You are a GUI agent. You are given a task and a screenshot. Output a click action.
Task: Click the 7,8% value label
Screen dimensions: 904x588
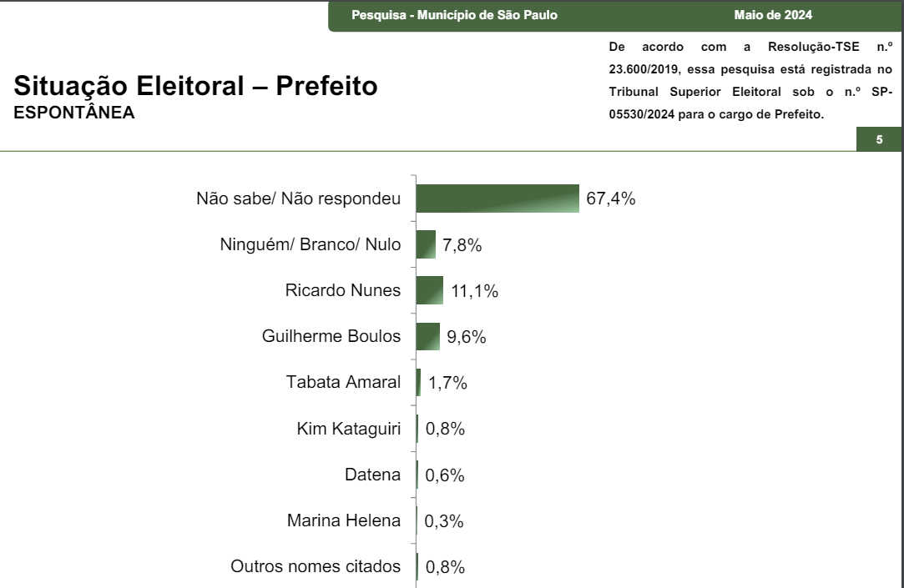point(462,245)
